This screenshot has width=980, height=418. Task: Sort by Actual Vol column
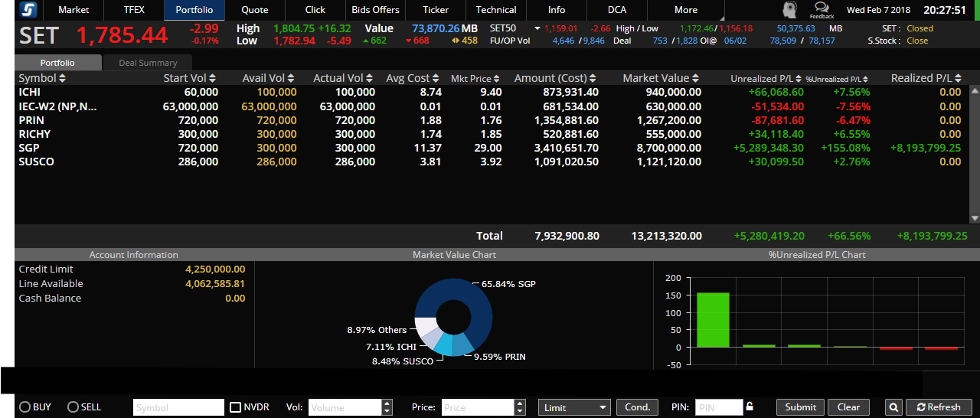click(x=370, y=79)
